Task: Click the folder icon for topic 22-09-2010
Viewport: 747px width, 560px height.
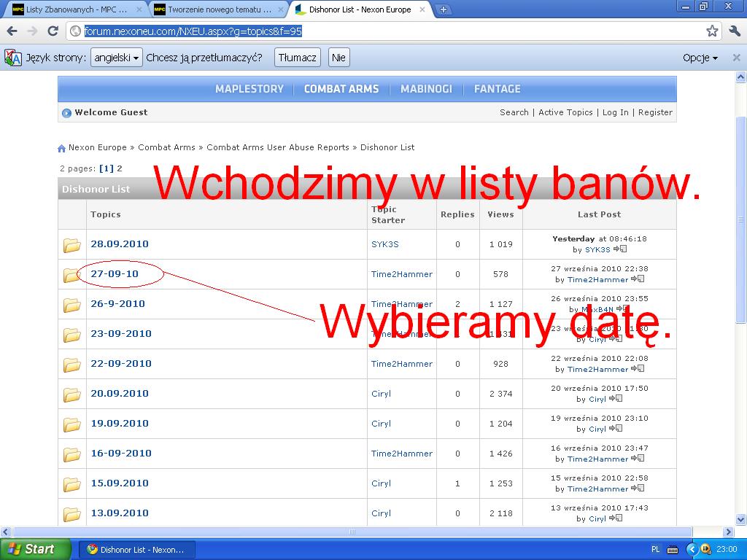Action: [72, 365]
